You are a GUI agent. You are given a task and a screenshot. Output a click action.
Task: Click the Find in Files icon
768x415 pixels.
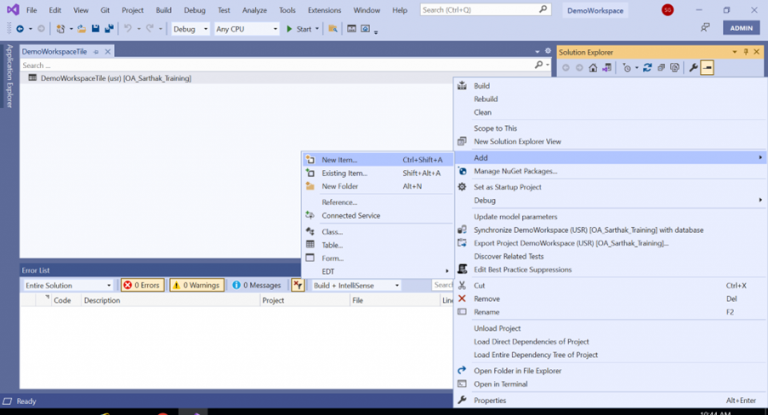pos(333,29)
